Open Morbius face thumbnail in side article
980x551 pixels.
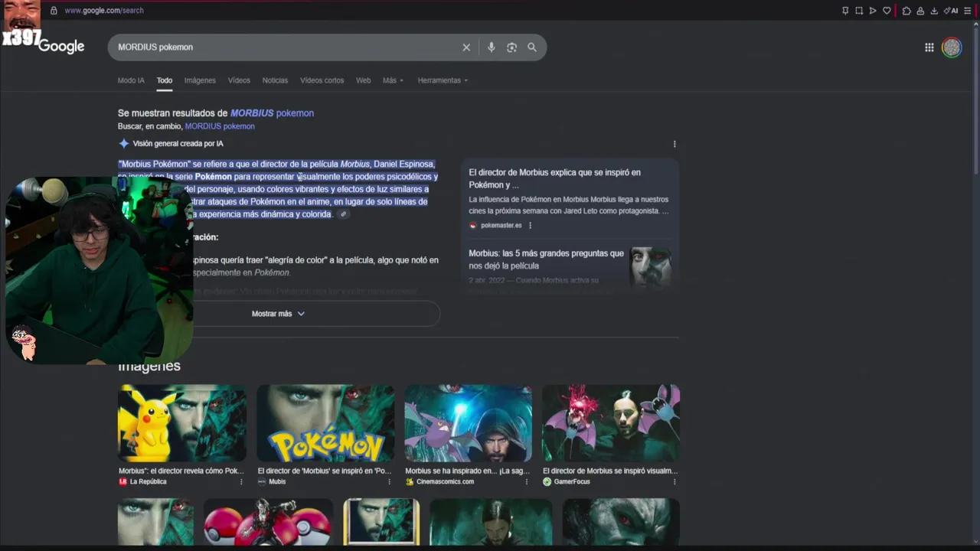651,266
